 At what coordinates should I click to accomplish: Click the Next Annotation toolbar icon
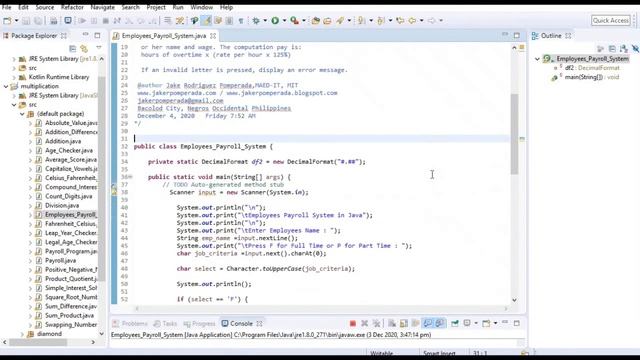click(x=362, y=20)
